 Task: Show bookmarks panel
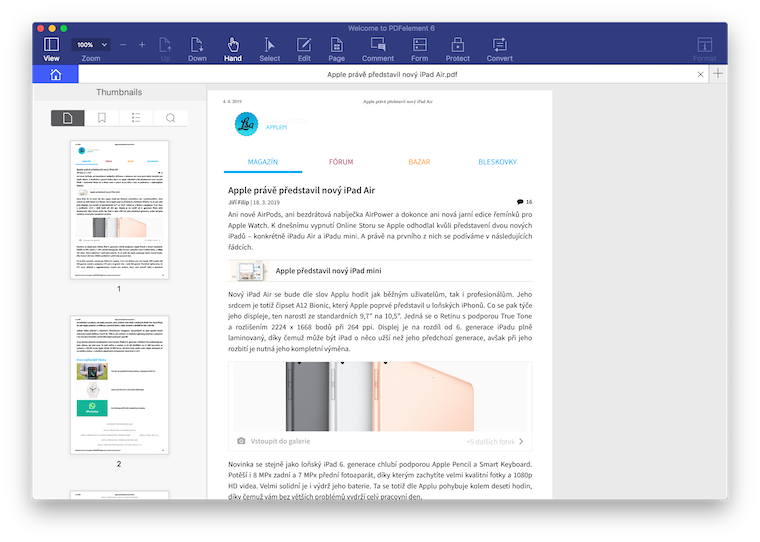tap(102, 118)
